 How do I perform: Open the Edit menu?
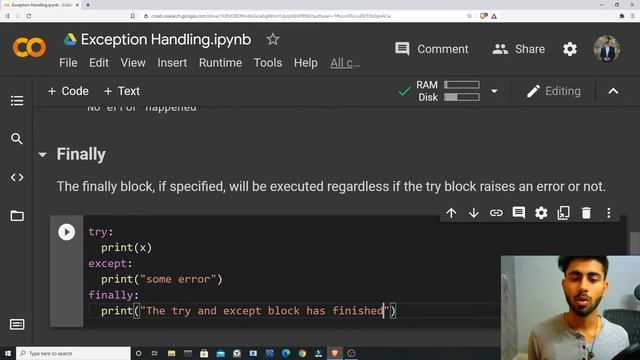[99, 63]
